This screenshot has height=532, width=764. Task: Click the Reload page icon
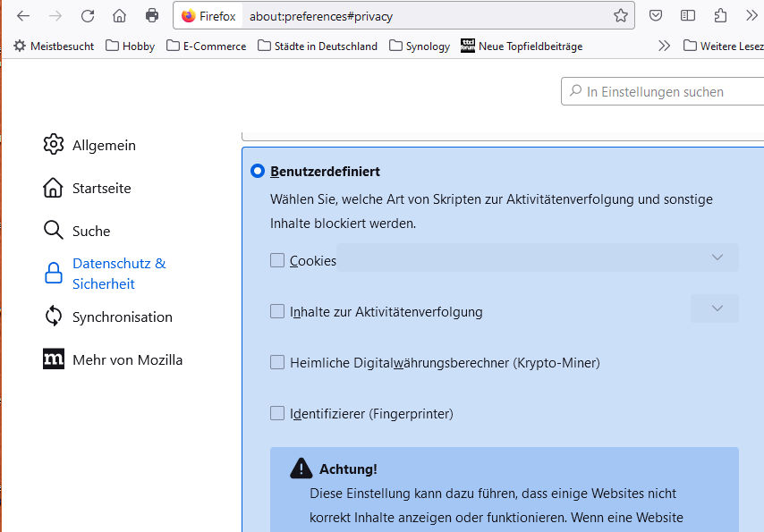pyautogui.click(x=88, y=16)
